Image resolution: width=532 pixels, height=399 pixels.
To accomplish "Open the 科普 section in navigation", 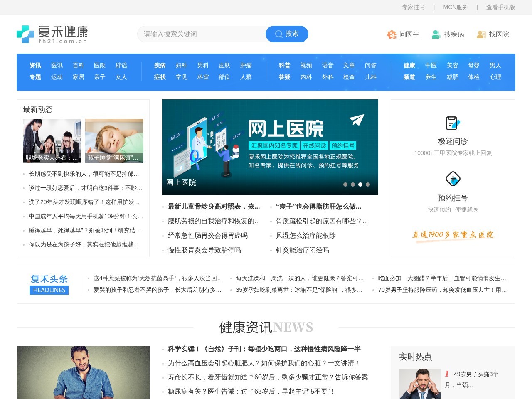I will tap(284, 65).
